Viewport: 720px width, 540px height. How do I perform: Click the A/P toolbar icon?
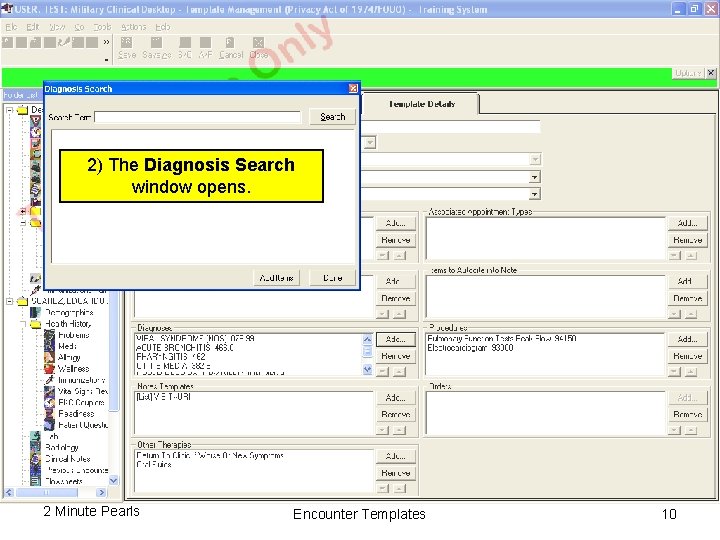(x=205, y=43)
